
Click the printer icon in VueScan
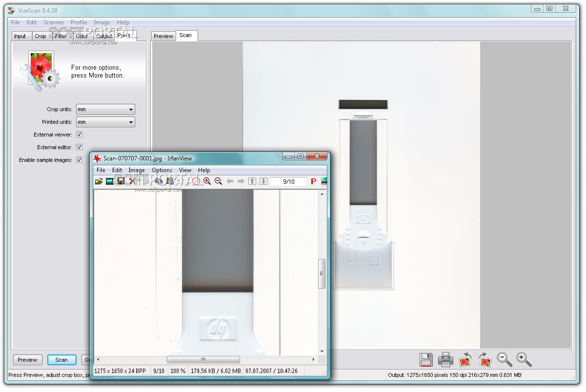[x=445, y=360]
